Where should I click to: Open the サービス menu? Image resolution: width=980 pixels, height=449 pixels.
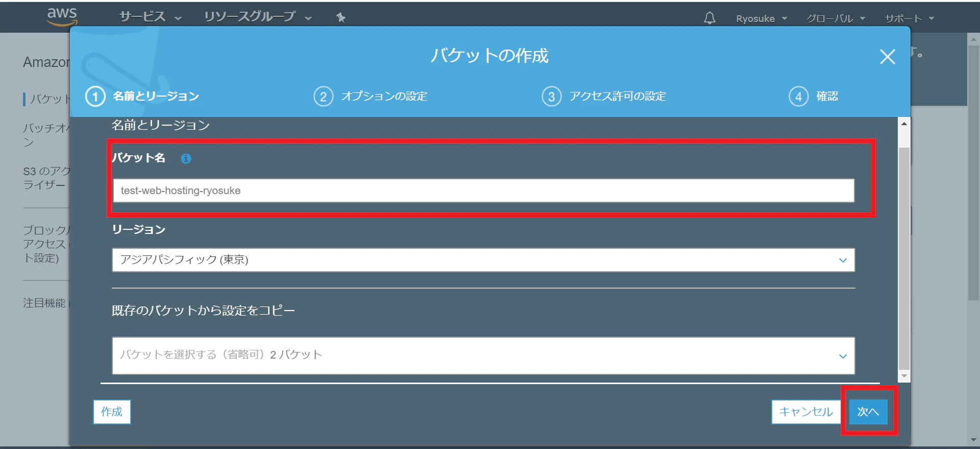tap(151, 17)
